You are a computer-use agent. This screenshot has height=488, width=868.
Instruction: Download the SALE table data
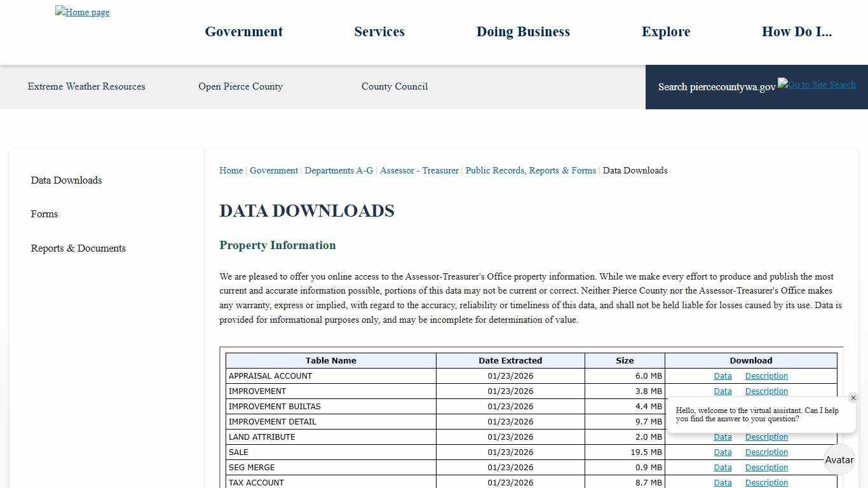[722, 452]
